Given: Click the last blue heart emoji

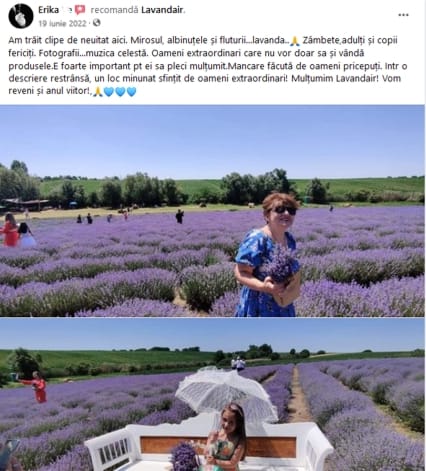Looking at the screenshot, I should pos(131,91).
